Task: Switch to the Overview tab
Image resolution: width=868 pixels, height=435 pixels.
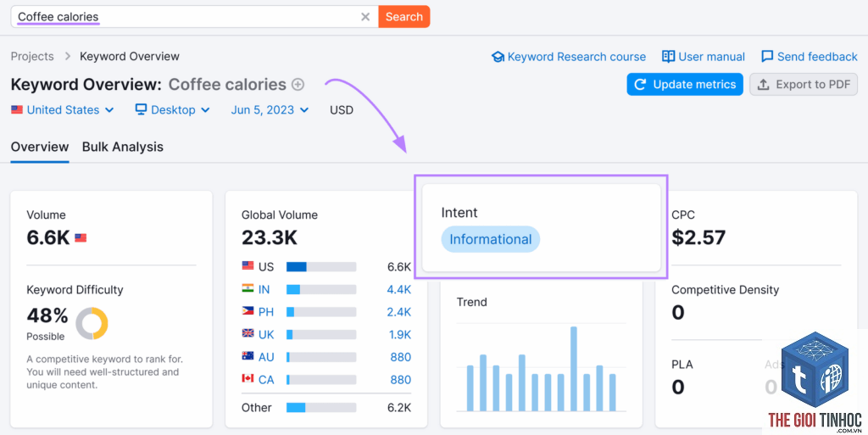Action: coord(39,147)
